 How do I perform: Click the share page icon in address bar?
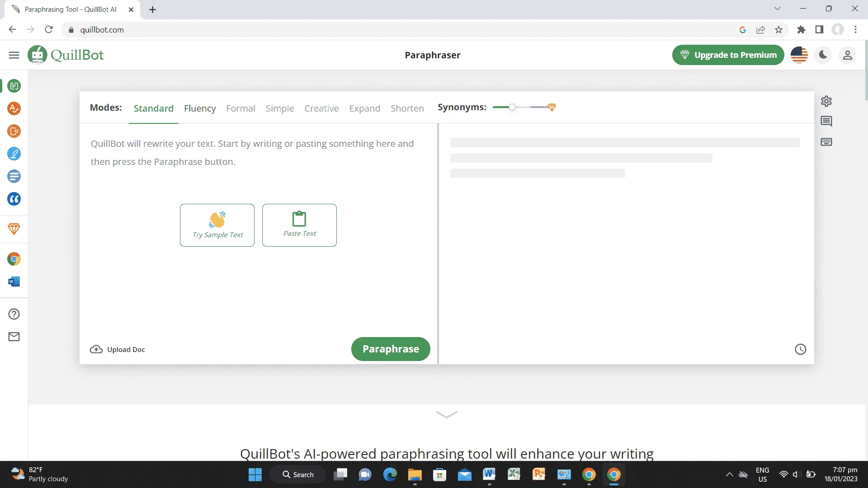click(760, 30)
